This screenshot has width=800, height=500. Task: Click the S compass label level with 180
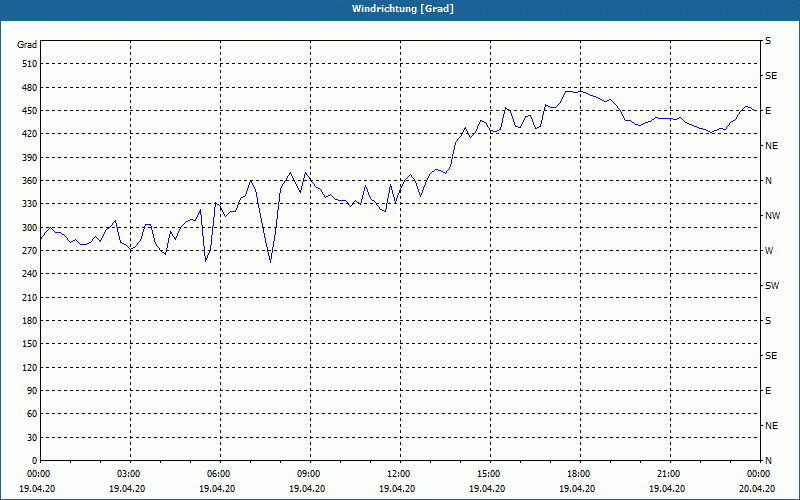768,321
